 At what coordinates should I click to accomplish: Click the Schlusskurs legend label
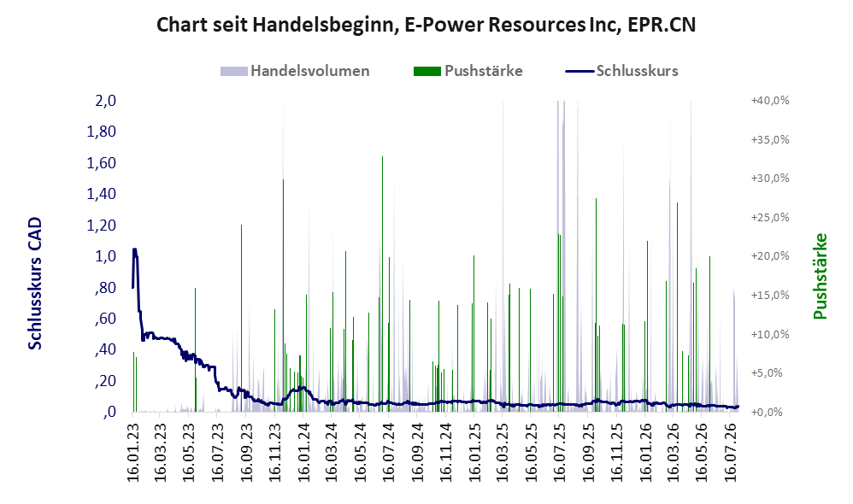pos(637,71)
